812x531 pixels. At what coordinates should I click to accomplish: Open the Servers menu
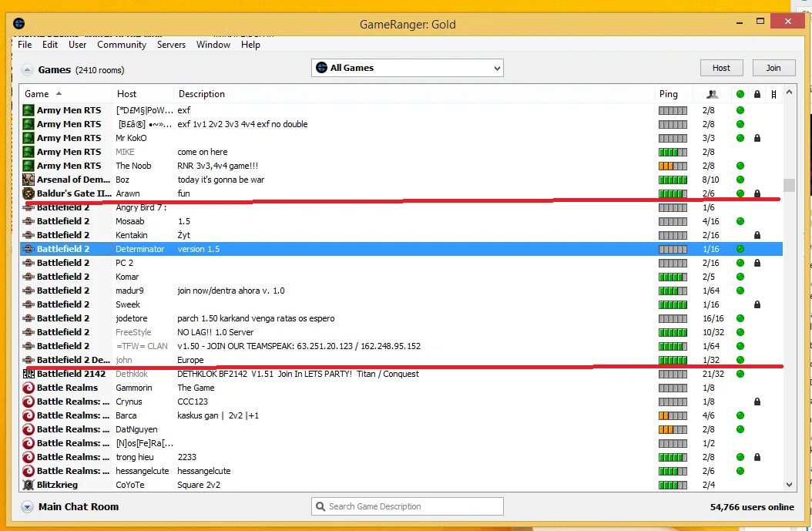pos(171,45)
